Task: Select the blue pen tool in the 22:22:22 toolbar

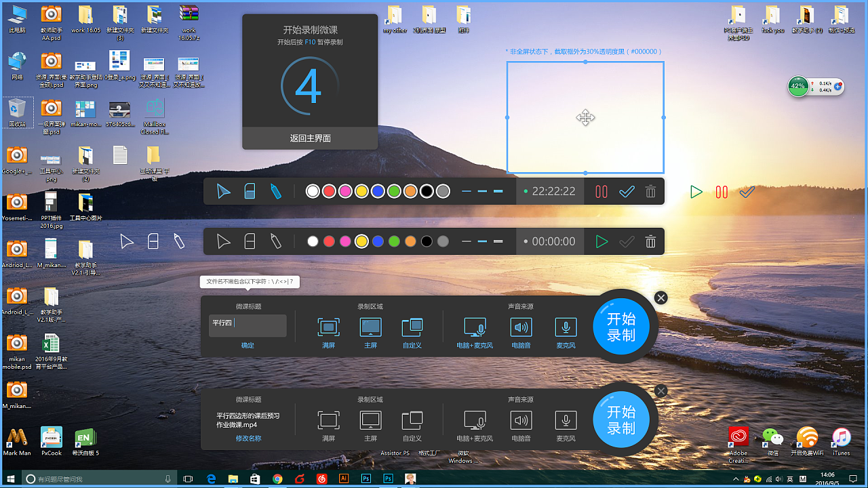Action: pyautogui.click(x=275, y=192)
